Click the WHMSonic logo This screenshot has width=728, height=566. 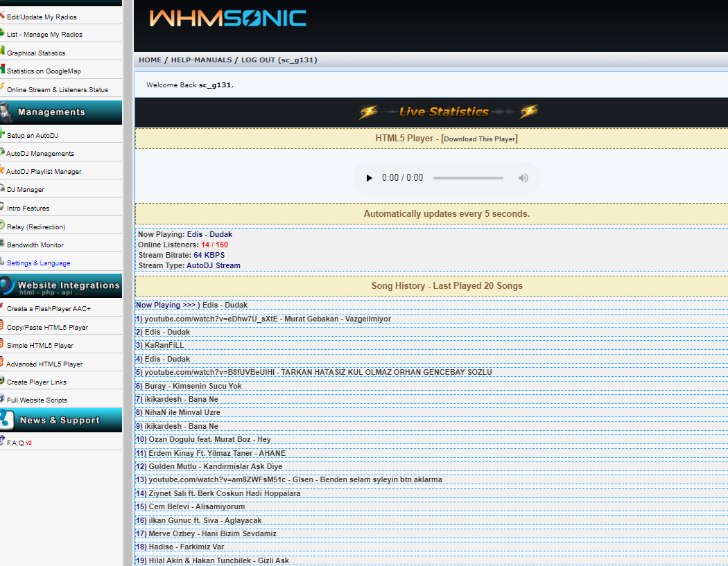227,19
